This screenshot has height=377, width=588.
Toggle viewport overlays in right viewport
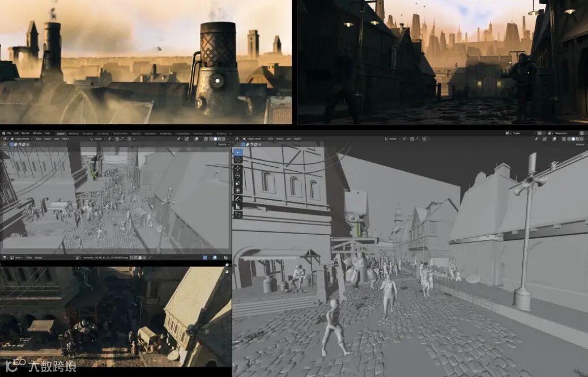(x=554, y=139)
